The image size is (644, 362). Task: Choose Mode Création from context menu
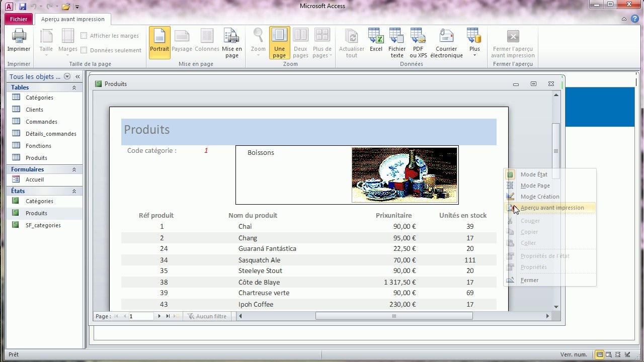click(550, 197)
